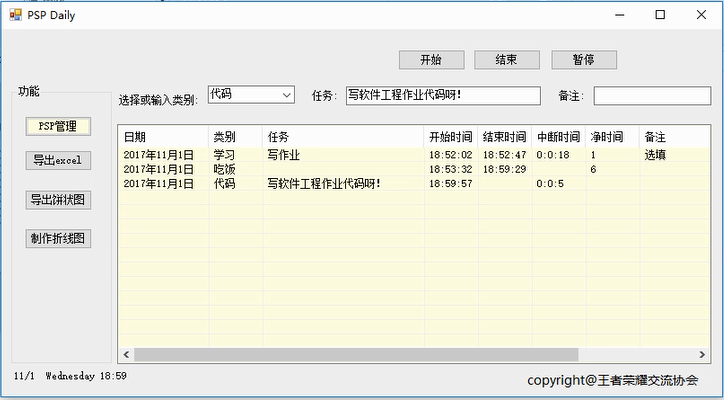
Task: Maximize the PSP Daily window
Action: coord(660,15)
